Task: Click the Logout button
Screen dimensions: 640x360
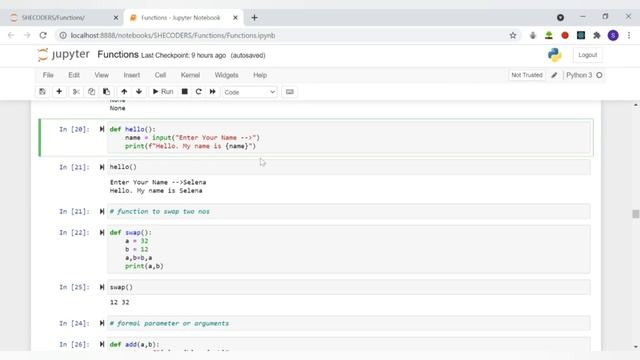Action: [588, 55]
